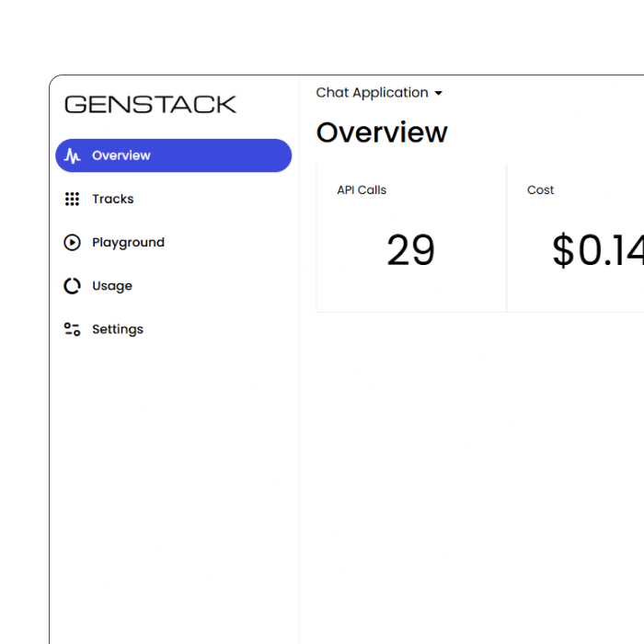Open the Chat Application project selector

tap(372, 93)
